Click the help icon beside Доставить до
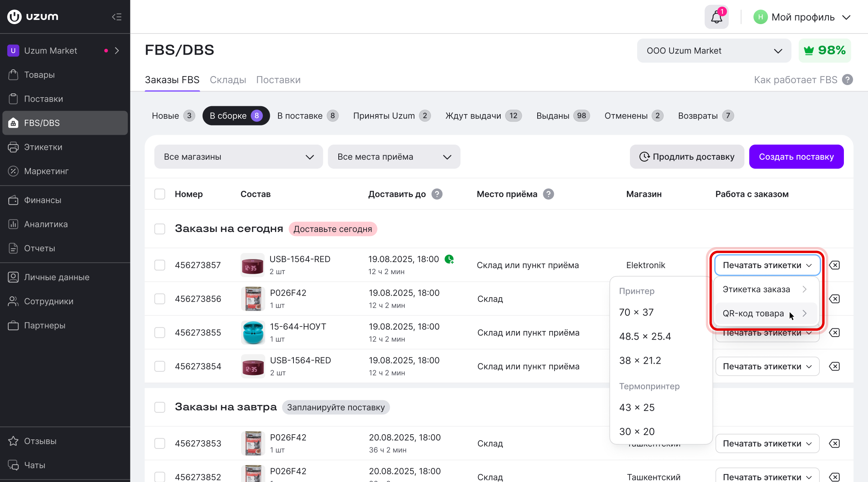 coord(437,194)
